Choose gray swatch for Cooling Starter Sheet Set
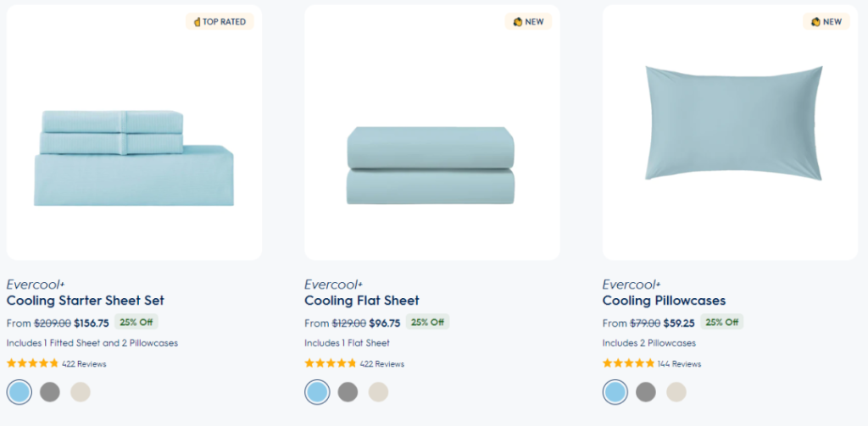The height and width of the screenshot is (426, 868). point(50,392)
